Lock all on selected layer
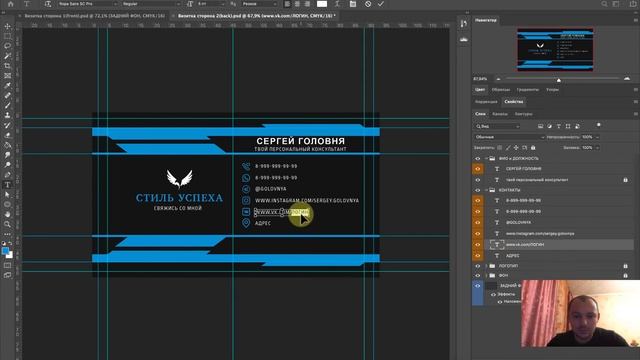The height and width of the screenshot is (360, 640). coord(533,148)
